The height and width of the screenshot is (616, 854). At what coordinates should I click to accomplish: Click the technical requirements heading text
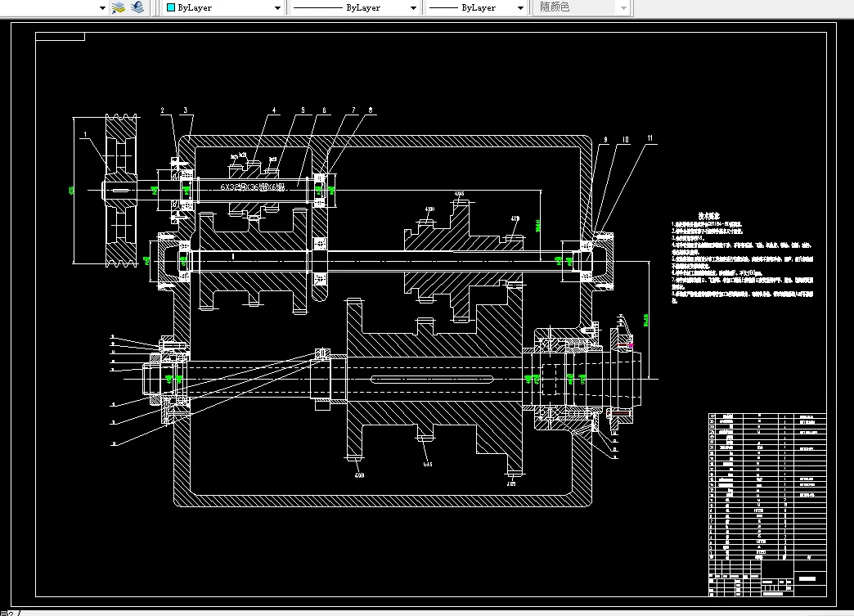pos(708,214)
